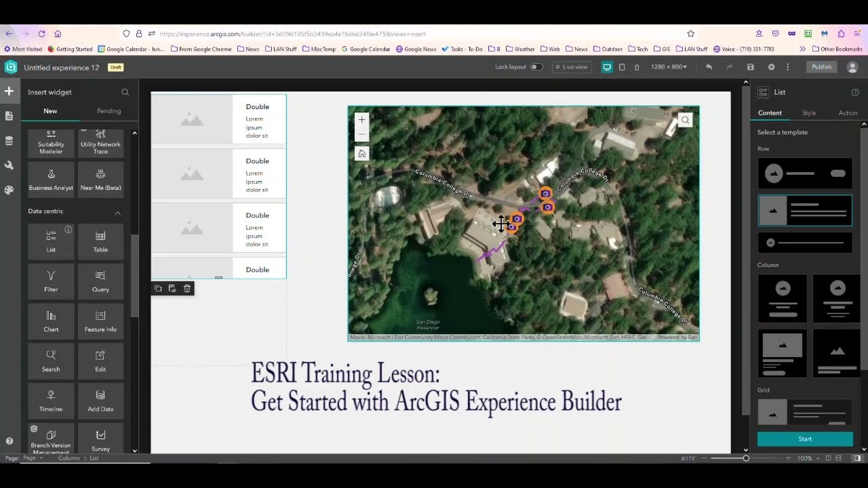Click the Column breadcrumb in status bar
The height and width of the screenshot is (488, 868).
68,458
